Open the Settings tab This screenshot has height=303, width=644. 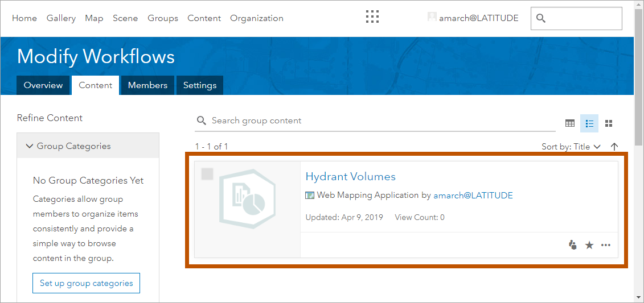pyautogui.click(x=199, y=85)
